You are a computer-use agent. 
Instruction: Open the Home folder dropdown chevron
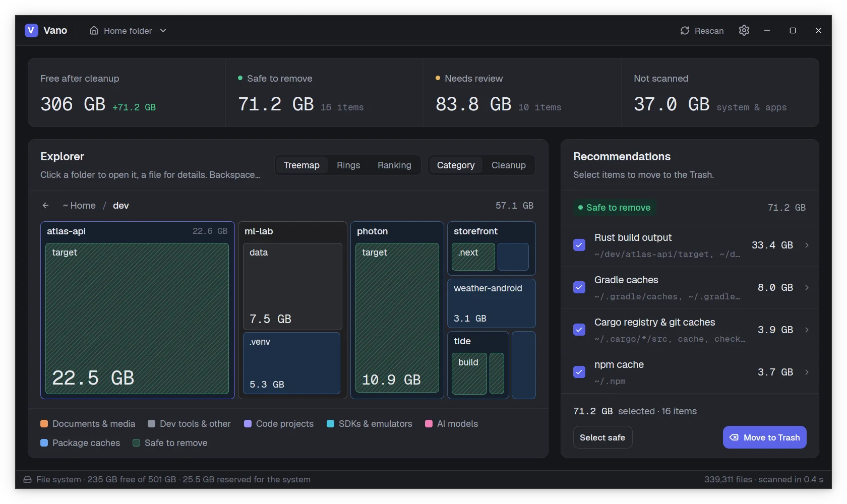coord(163,31)
